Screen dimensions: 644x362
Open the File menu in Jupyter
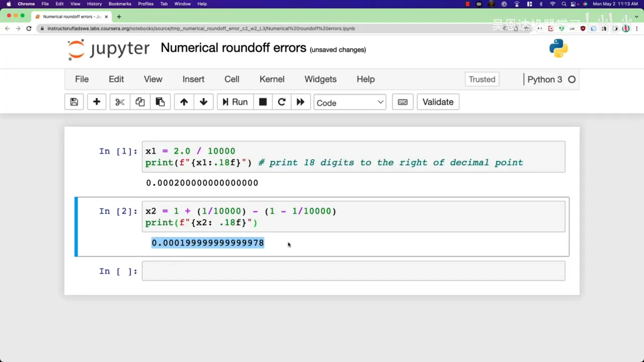[x=82, y=79]
